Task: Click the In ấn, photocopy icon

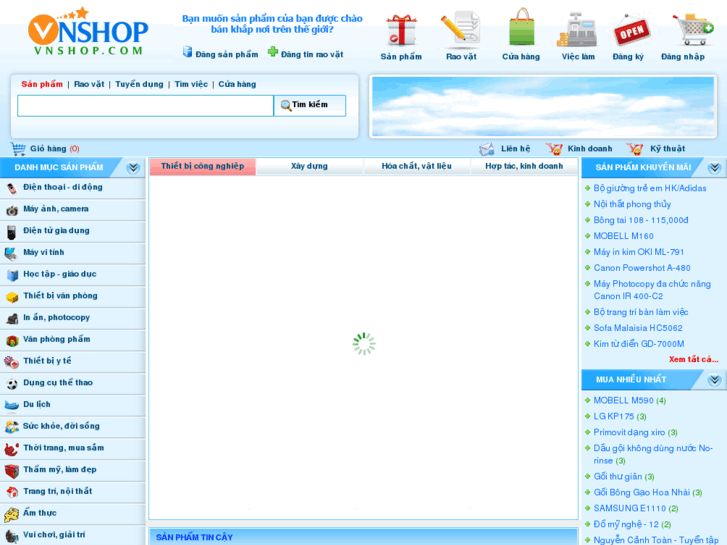Action: (12, 319)
